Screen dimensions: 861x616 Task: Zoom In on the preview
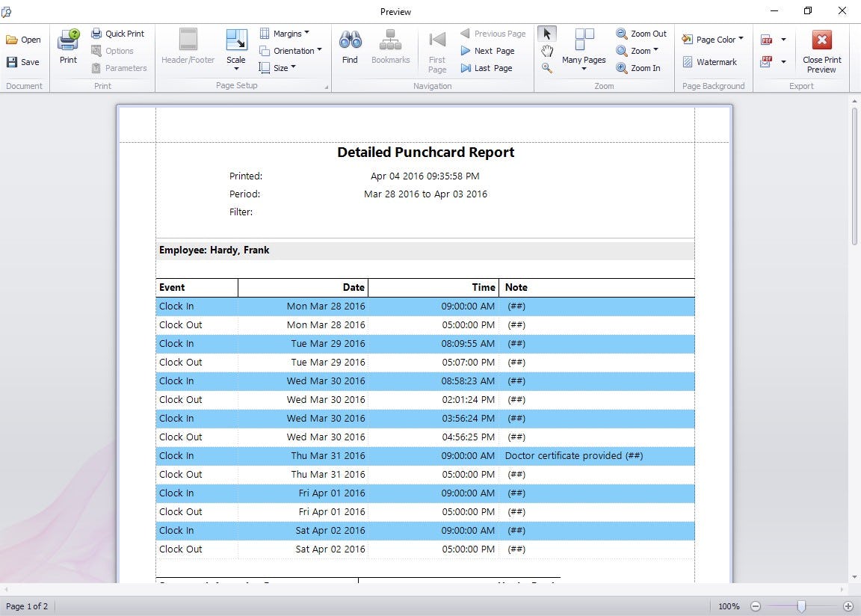tap(642, 68)
